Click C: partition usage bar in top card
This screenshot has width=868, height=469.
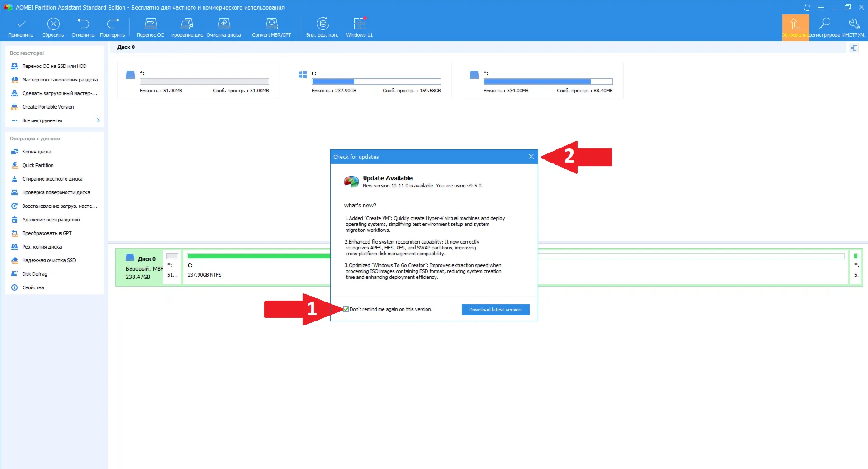tap(376, 81)
